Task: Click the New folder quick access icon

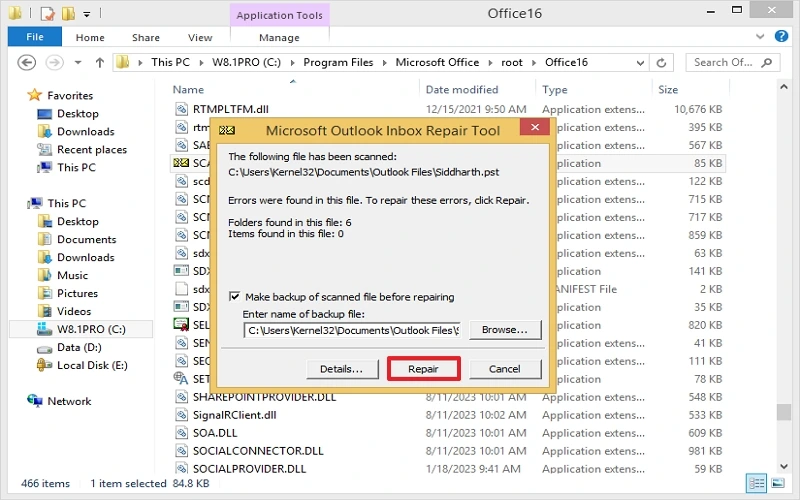Action: [x=68, y=13]
